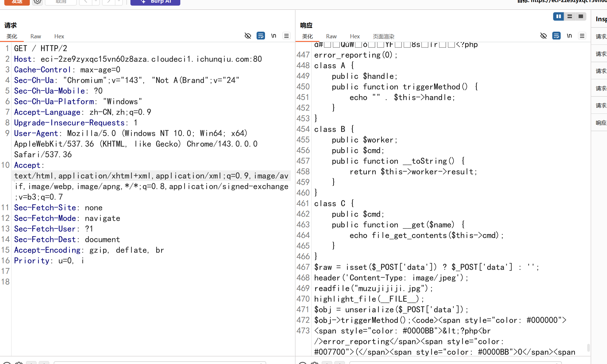Screen dimensions: 607x364
Task: Open request editor hamburger options menu
Action: 286,36
